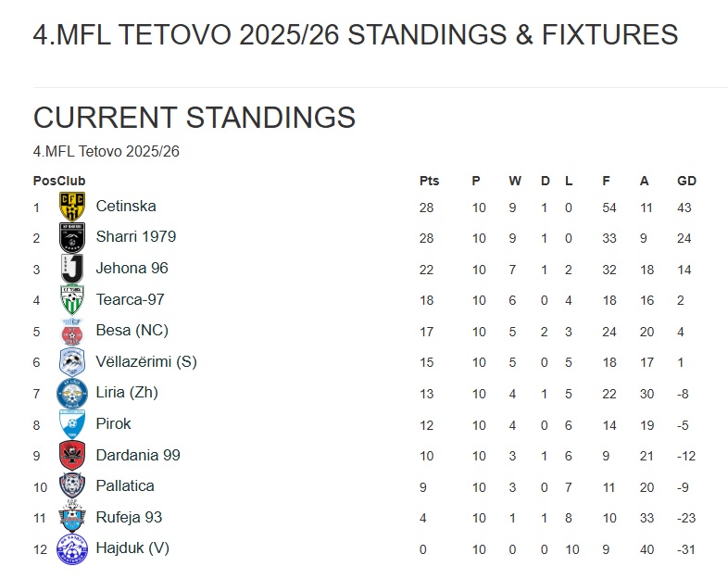Open the Sharri 1979 team link
This screenshot has height=579, width=728.
click(135, 236)
